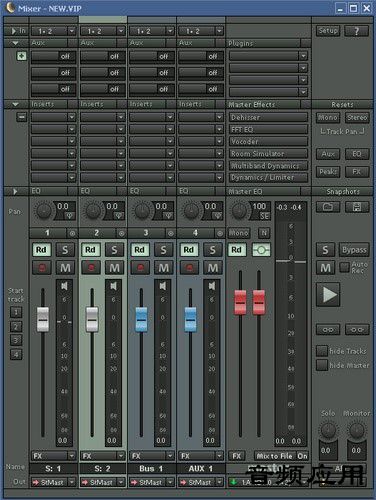Viewport: 376px width, 500px height.
Task: Arm record button on channel 4
Action: pos(189,267)
